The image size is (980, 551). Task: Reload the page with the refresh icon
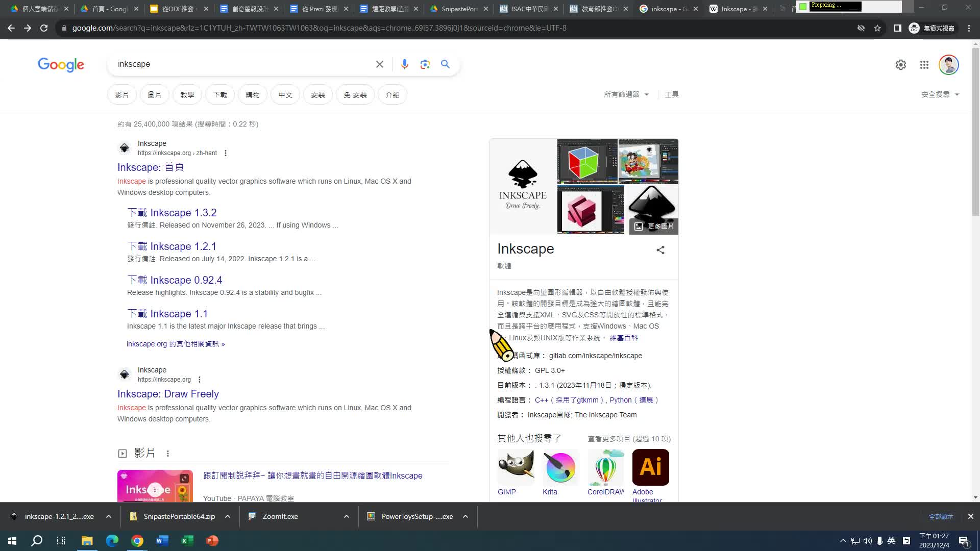[44, 28]
